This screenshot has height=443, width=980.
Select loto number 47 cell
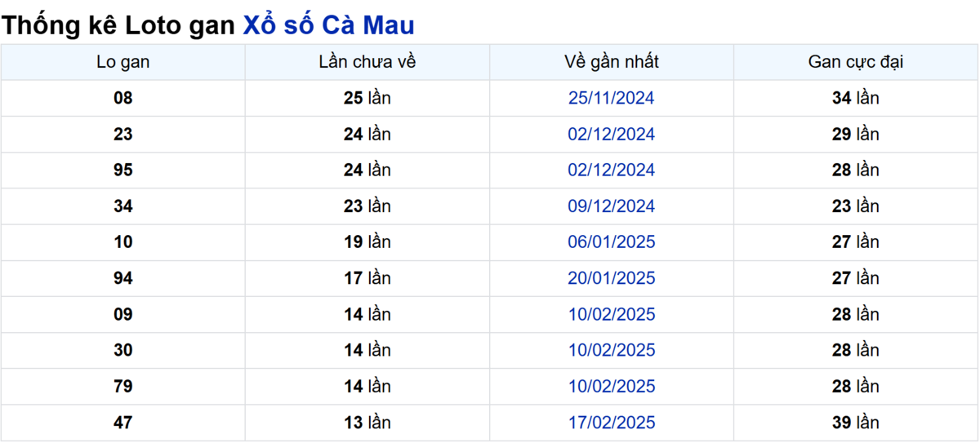tap(123, 423)
